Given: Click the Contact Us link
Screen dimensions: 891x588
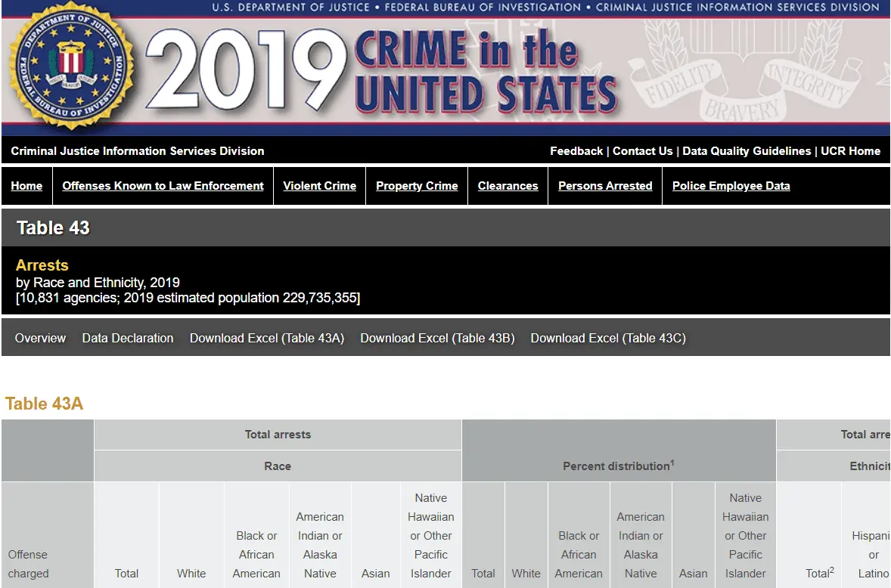Looking at the screenshot, I should pos(643,151).
